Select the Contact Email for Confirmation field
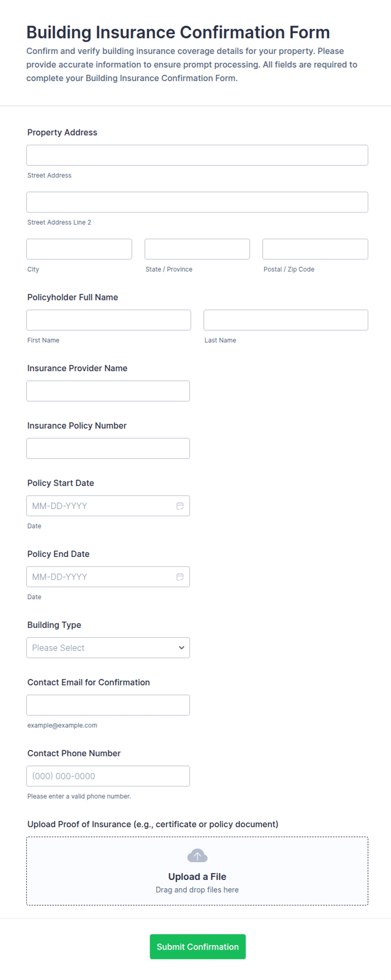Viewport: 391px width, 980px height. pyautogui.click(x=108, y=705)
